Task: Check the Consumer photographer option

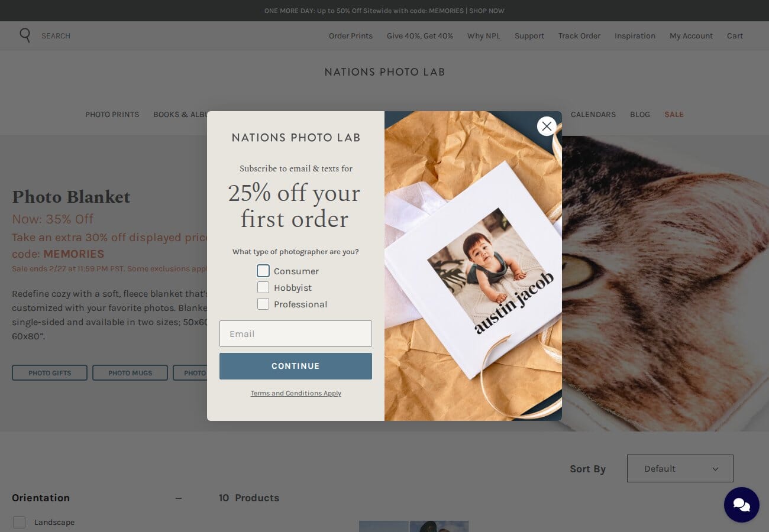Action: click(x=263, y=271)
